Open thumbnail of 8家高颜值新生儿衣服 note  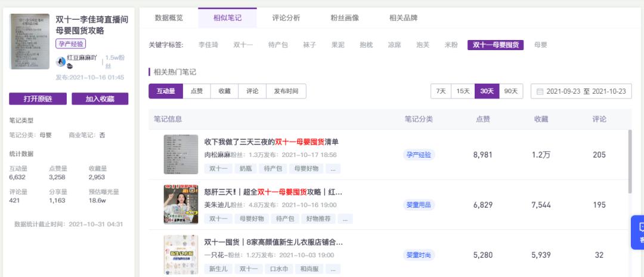coord(181,255)
